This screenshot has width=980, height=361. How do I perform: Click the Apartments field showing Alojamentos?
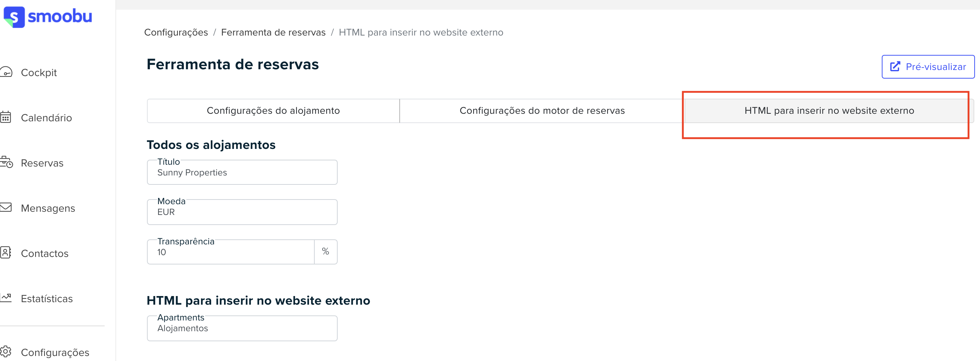tap(242, 328)
